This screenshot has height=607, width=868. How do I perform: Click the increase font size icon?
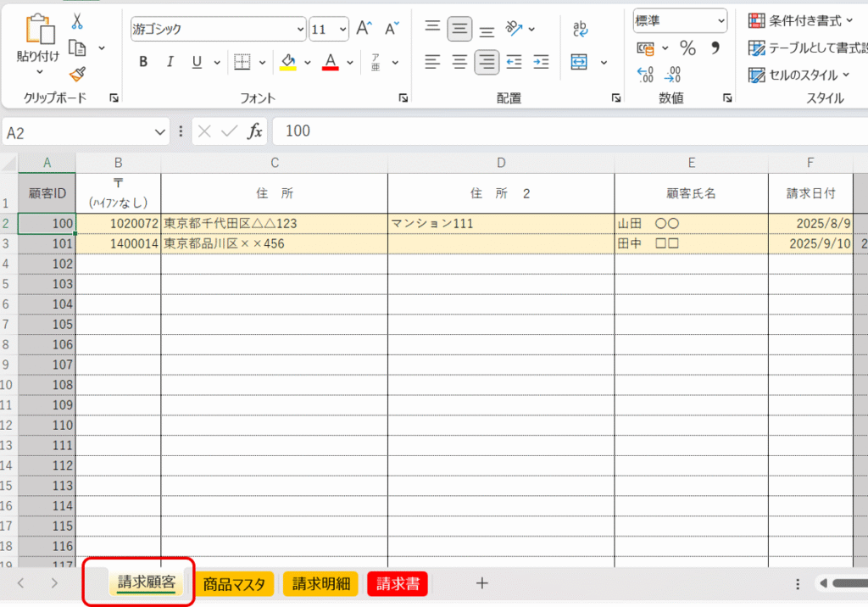tap(364, 29)
